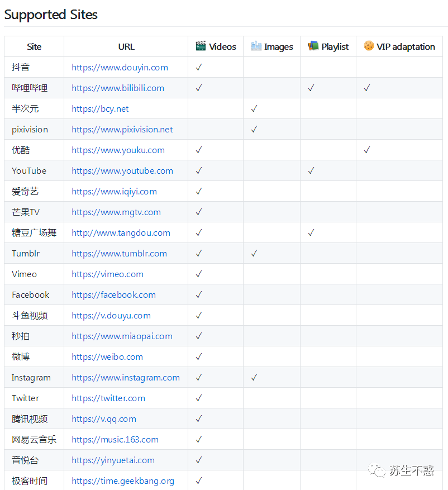Click the VIP adaptation checkmark for 优酷
Image resolution: width=448 pixels, height=490 pixels.
(x=367, y=150)
